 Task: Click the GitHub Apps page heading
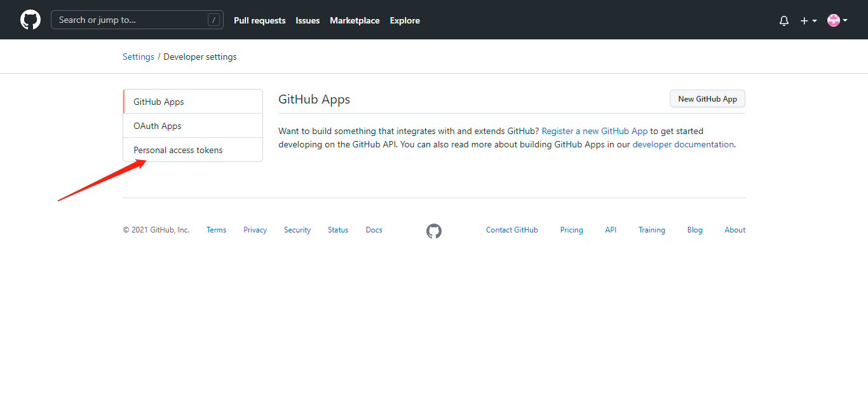coord(315,99)
